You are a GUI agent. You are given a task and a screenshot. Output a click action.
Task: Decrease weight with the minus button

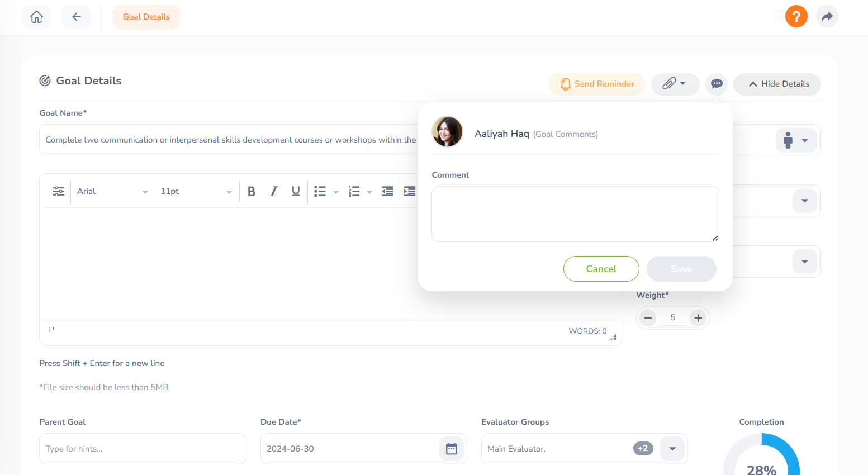point(648,318)
